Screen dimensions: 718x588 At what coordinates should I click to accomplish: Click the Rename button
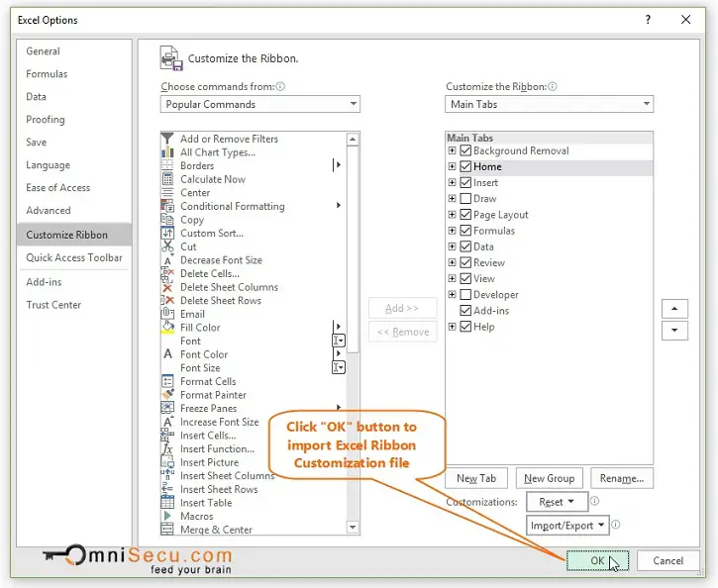pyautogui.click(x=622, y=478)
